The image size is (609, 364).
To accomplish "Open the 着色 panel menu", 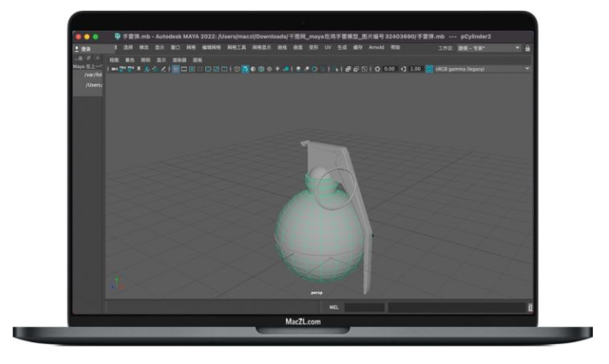I will click(130, 61).
